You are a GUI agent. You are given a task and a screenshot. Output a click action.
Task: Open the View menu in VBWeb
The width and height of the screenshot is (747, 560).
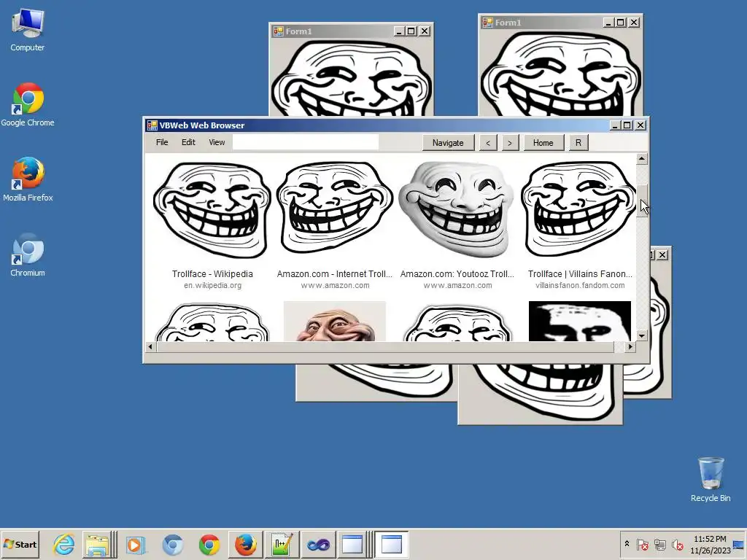(x=217, y=142)
